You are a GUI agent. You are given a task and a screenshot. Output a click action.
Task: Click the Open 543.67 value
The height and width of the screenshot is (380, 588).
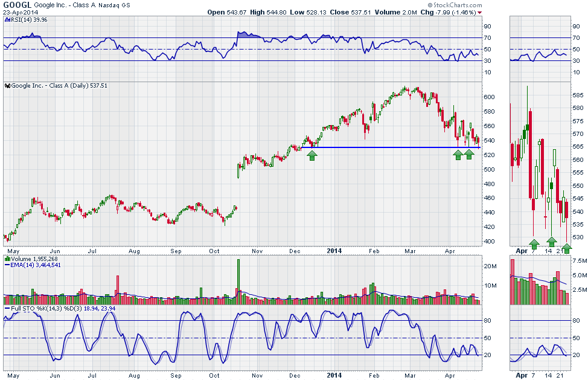pos(227,12)
